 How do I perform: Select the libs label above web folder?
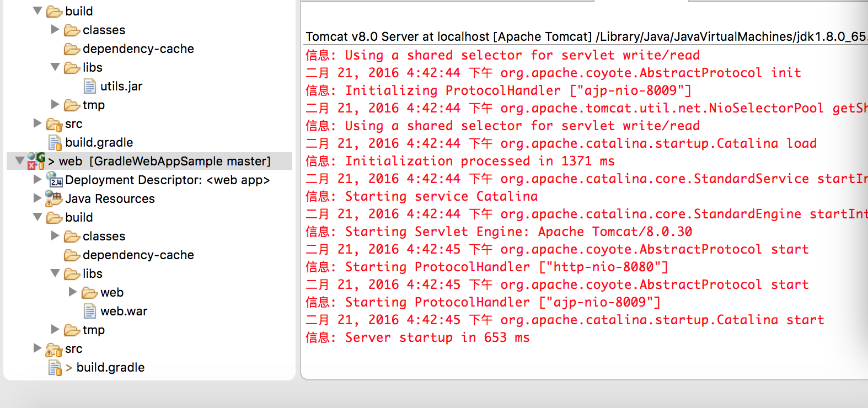93,273
